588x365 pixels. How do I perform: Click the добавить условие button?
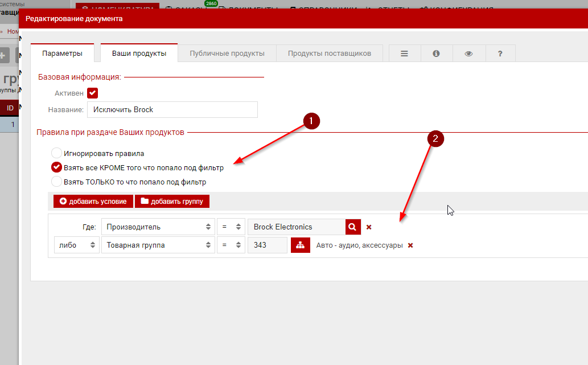[x=93, y=202]
